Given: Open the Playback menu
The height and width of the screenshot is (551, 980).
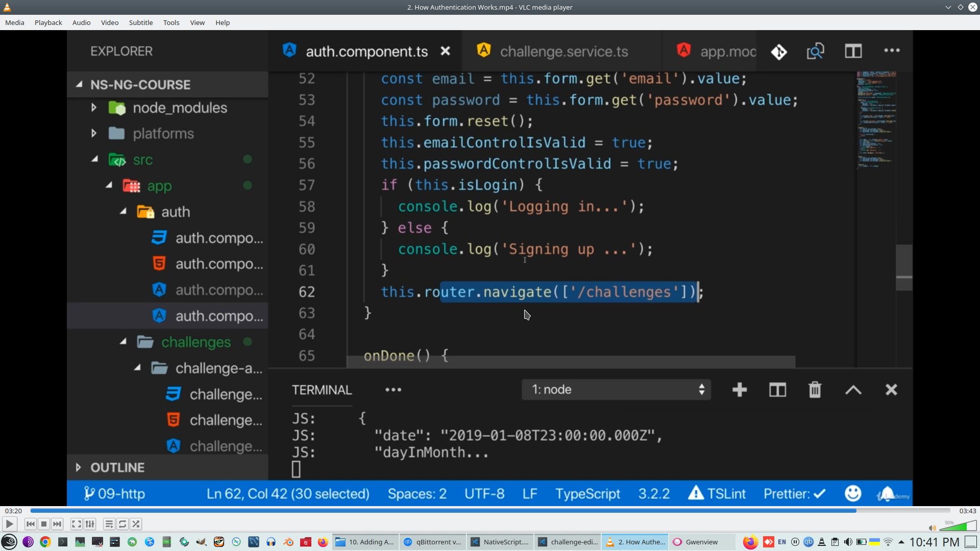Looking at the screenshot, I should [48, 22].
